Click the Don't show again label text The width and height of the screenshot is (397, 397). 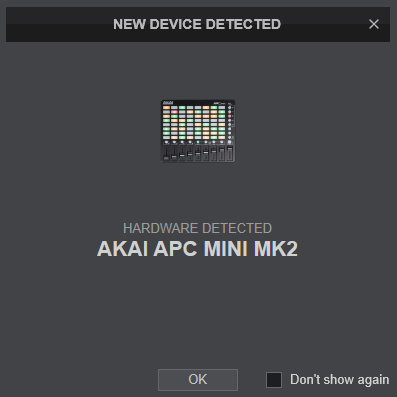[339, 380]
